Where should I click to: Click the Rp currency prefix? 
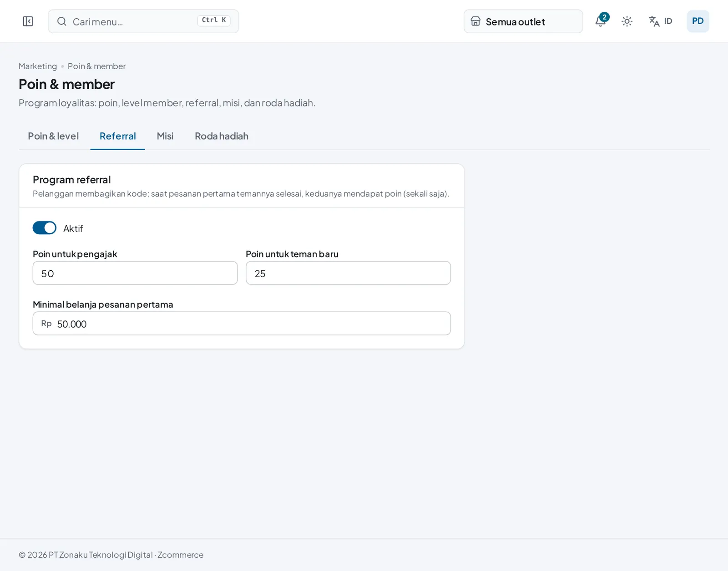pyautogui.click(x=46, y=323)
